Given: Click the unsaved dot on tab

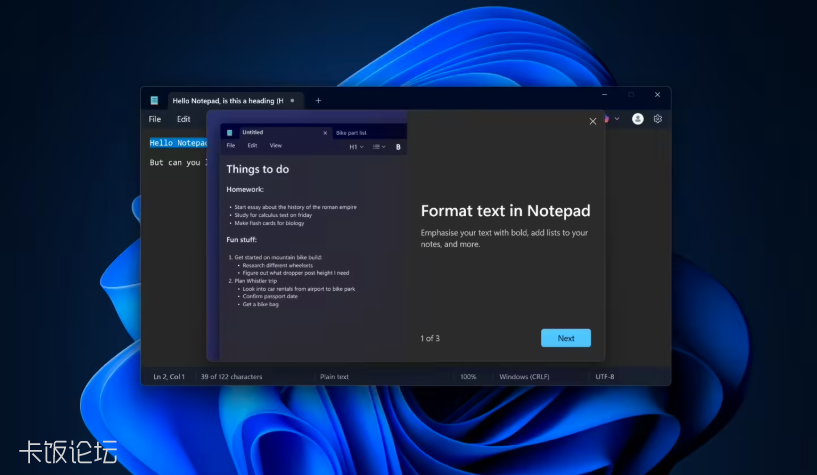Looking at the screenshot, I should [x=292, y=101].
